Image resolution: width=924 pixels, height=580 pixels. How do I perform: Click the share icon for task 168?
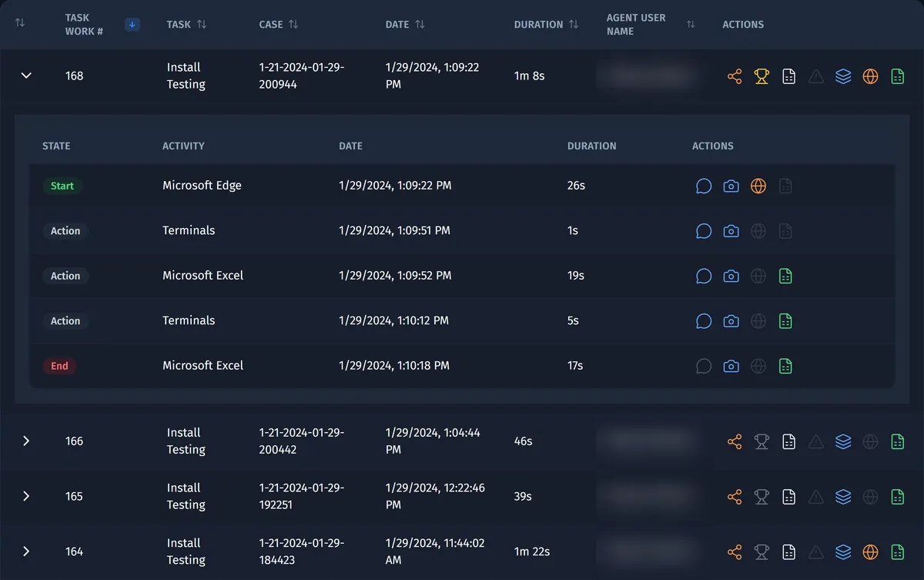pyautogui.click(x=735, y=76)
